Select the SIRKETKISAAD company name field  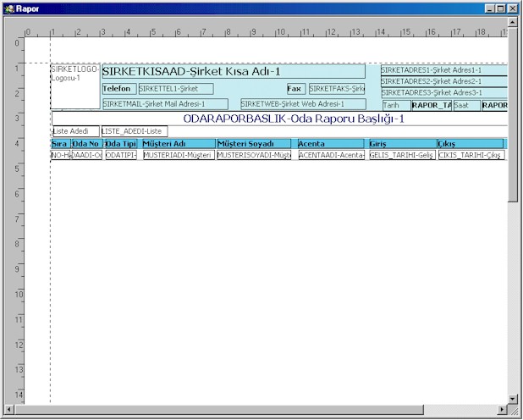click(233, 72)
